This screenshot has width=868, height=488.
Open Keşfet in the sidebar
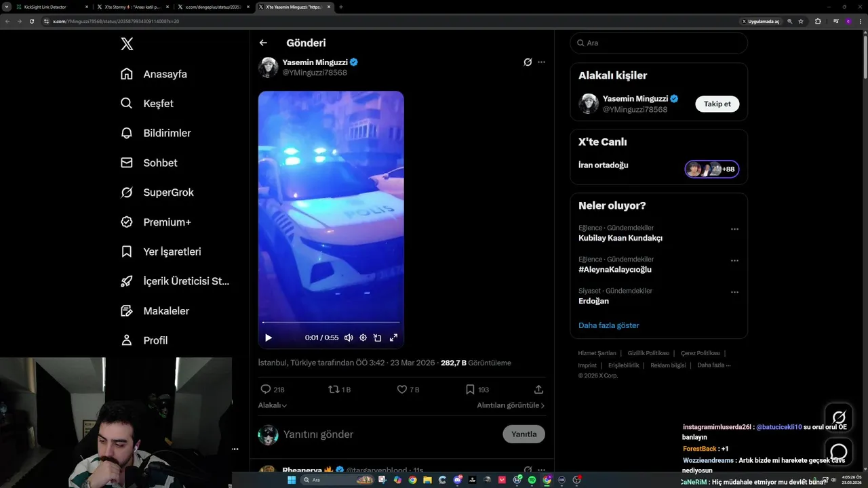146,104
